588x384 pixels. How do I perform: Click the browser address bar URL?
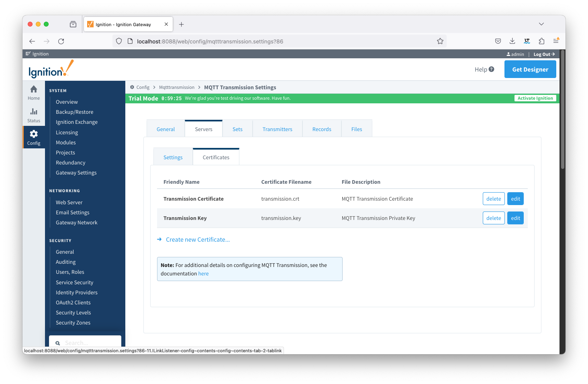tap(210, 41)
